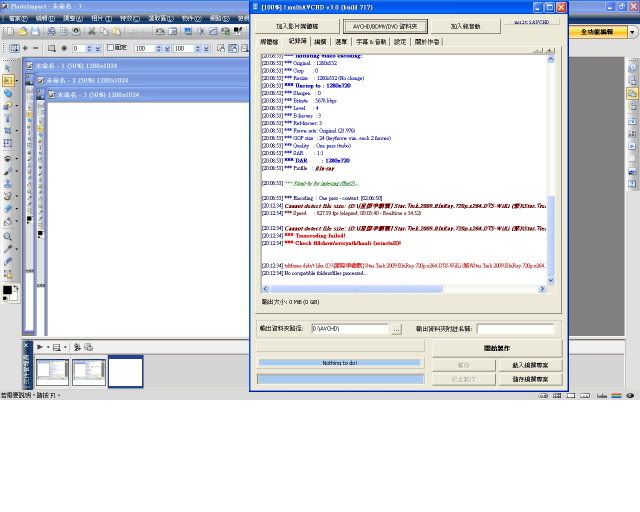Click the AVCHD/BDMV/DVD 資料夾 button
Image resolution: width=640 pixels, height=512 pixels.
[x=385, y=26]
